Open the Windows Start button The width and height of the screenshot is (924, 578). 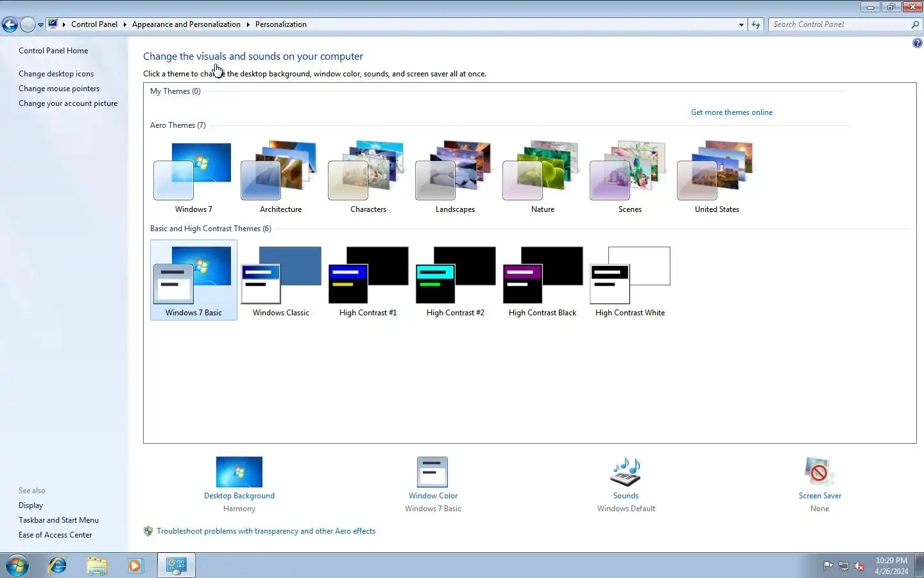[x=17, y=566]
